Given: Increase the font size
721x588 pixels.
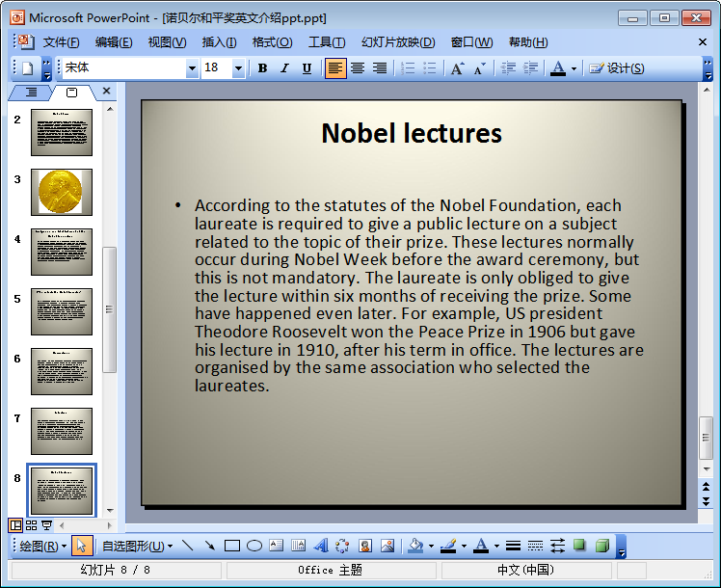Looking at the screenshot, I should tap(457, 68).
